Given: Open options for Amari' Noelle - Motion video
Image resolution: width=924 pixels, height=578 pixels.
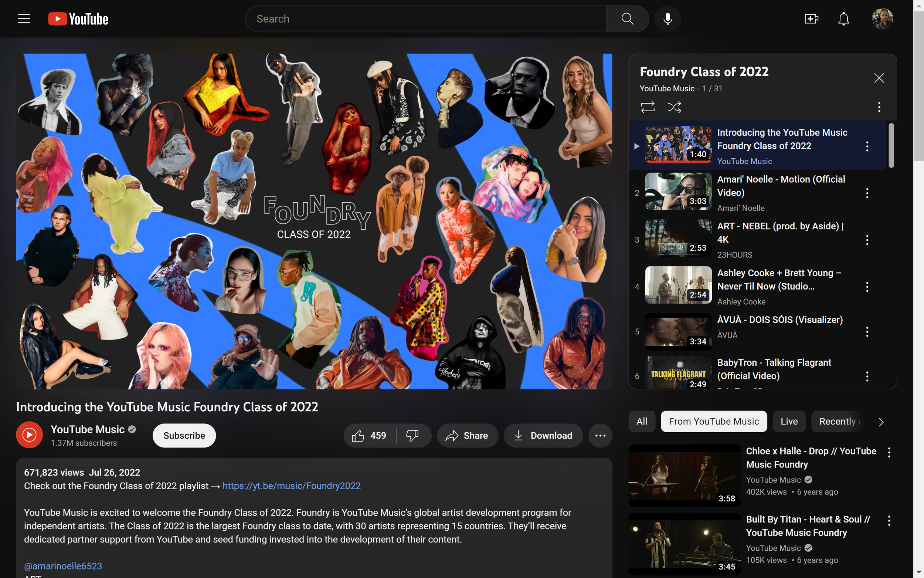Looking at the screenshot, I should (x=867, y=193).
